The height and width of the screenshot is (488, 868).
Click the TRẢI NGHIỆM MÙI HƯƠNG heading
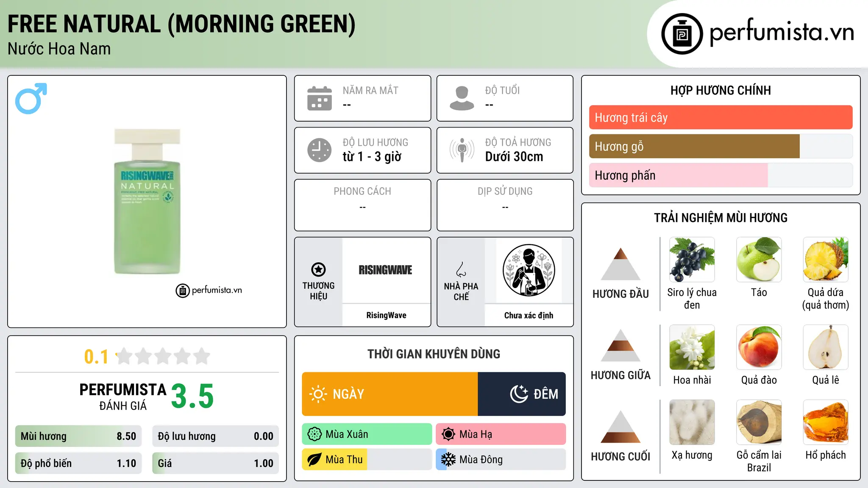pos(721,218)
